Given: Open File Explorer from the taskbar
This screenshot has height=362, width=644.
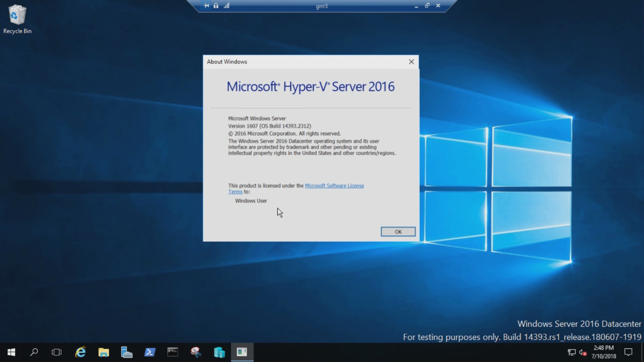Looking at the screenshot, I should click(x=103, y=352).
